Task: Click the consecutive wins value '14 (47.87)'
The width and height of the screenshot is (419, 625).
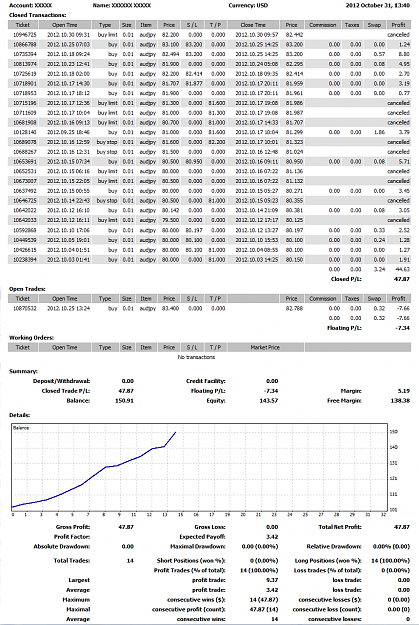Action: click(x=266, y=600)
